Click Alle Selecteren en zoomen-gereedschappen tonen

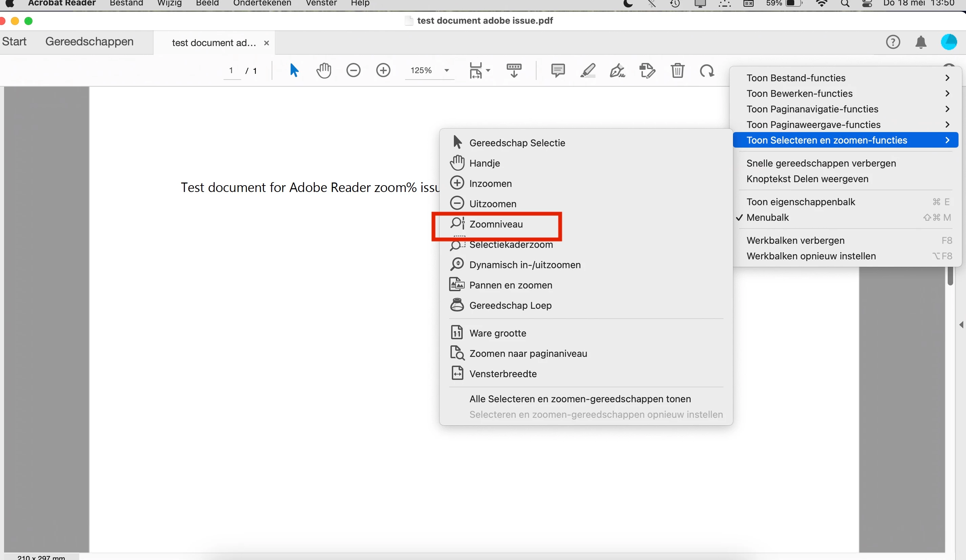[580, 399]
